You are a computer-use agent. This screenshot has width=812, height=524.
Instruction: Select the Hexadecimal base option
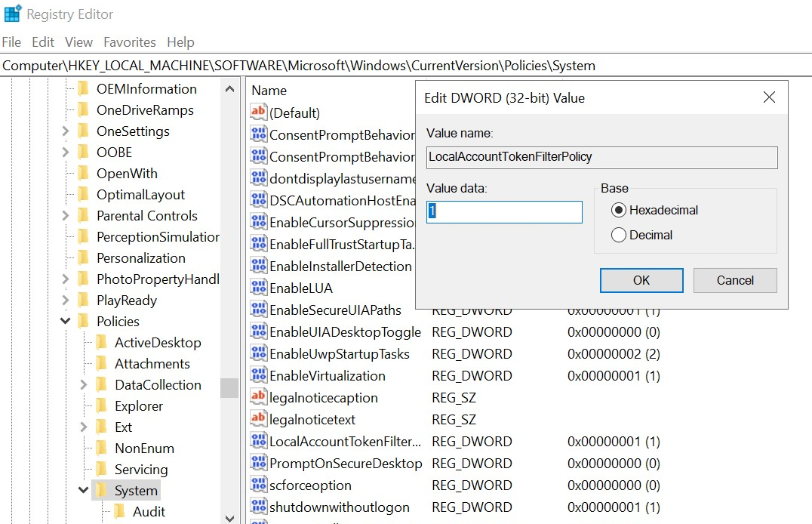654,210
